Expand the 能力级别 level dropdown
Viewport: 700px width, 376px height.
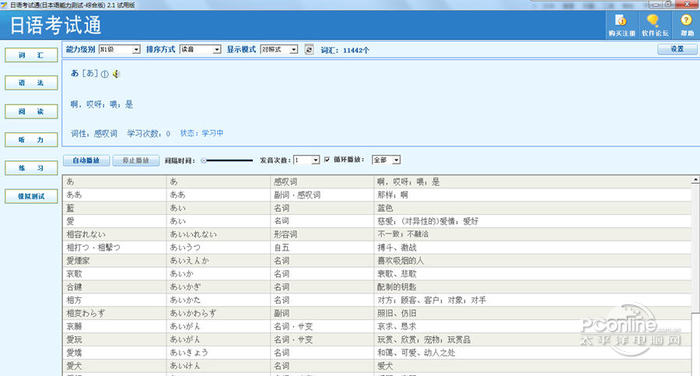click(x=119, y=50)
